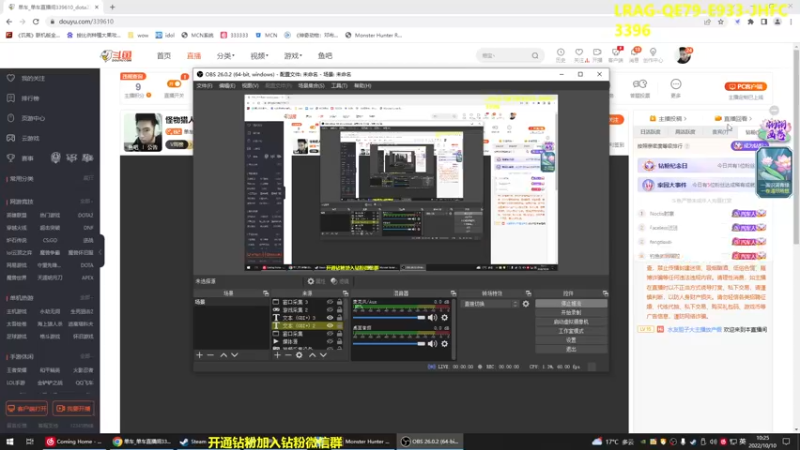Add a new source with the plus icon

coord(277,355)
